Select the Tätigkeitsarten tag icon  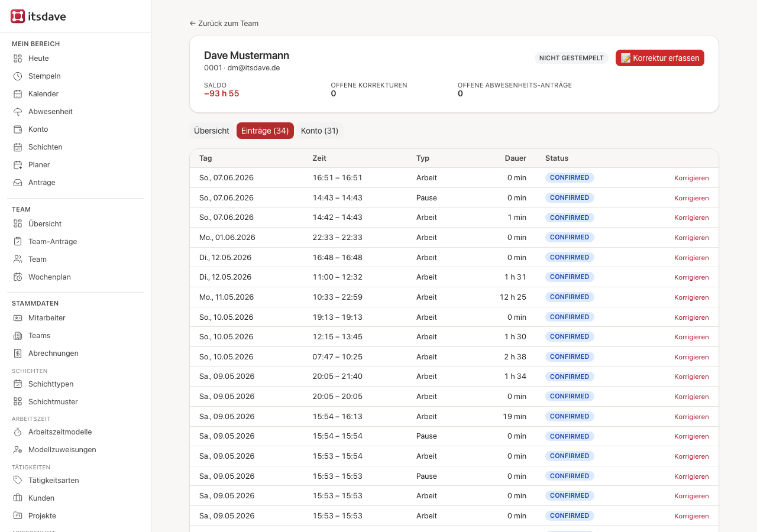coord(18,481)
